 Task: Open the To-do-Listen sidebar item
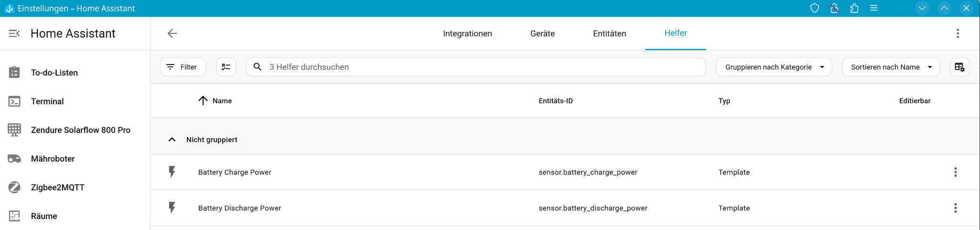[54, 73]
